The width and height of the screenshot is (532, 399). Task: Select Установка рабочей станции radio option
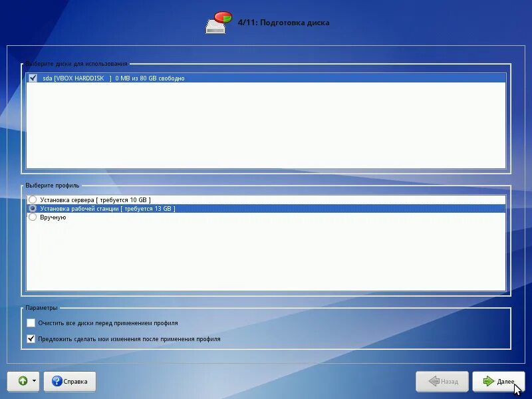click(x=33, y=208)
